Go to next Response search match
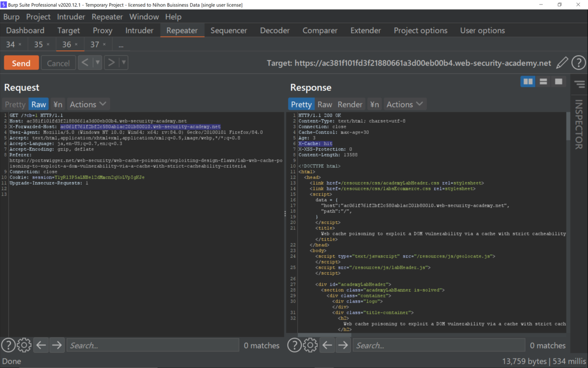Image resolution: width=588 pixels, height=368 pixels. pos(343,345)
